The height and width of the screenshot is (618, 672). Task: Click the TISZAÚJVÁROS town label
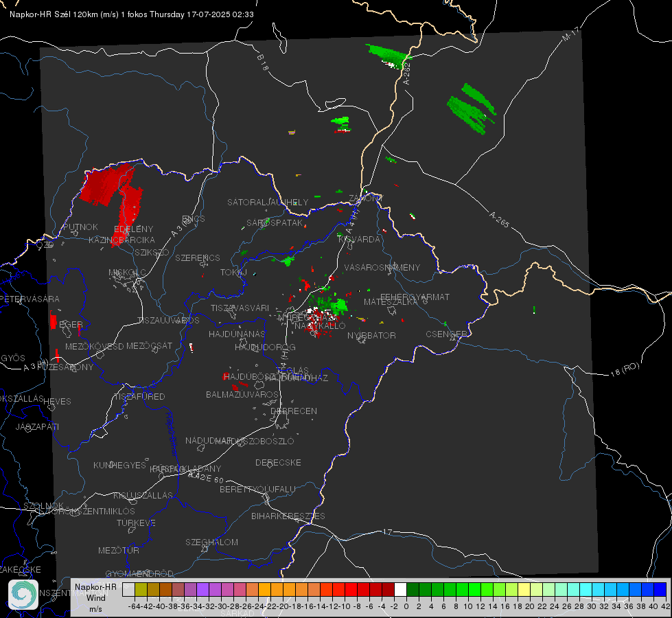168,321
